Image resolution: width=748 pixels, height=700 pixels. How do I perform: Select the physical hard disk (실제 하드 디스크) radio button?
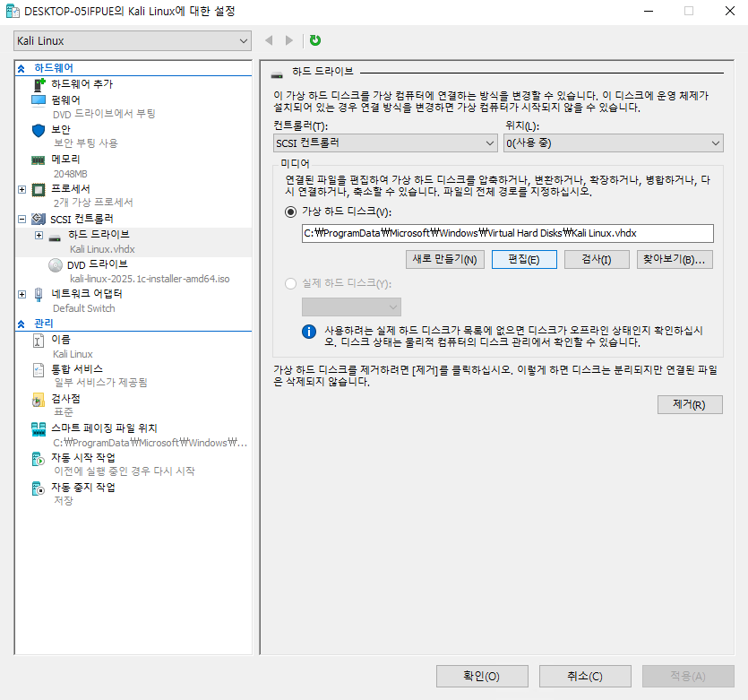(289, 284)
